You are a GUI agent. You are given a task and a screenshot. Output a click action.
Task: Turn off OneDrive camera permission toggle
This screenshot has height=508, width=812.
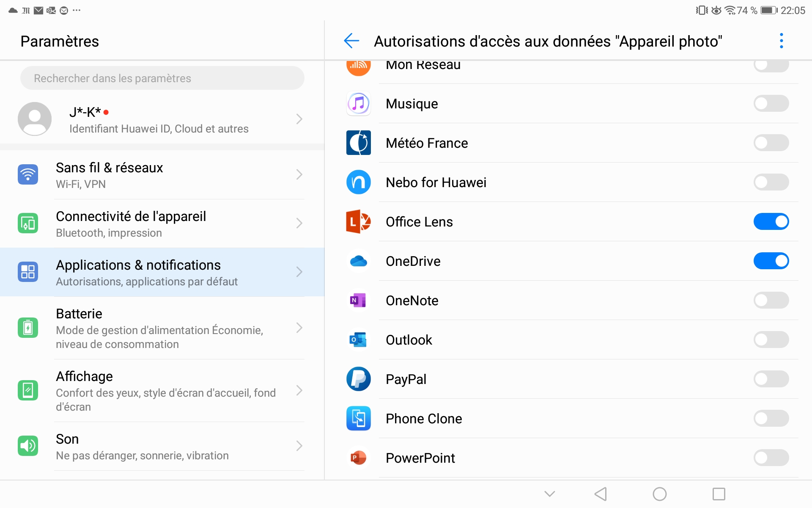(771, 261)
